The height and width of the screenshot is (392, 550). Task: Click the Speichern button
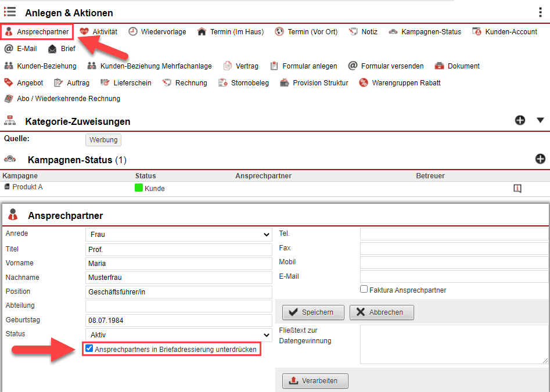pos(313,312)
